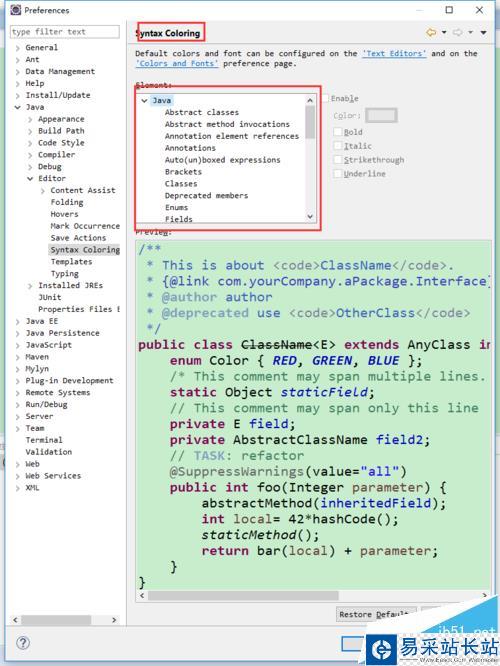Focus the type filter text field
The image size is (500, 666).
(x=65, y=32)
